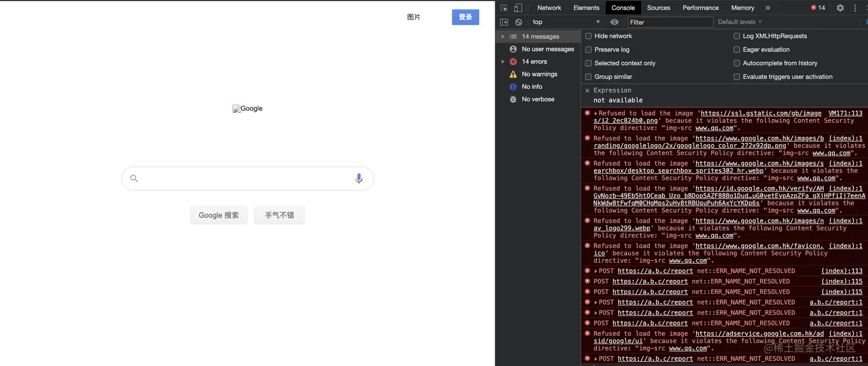The height and width of the screenshot is (366, 868).
Task: Activate the inspect element picker icon
Action: [x=504, y=8]
